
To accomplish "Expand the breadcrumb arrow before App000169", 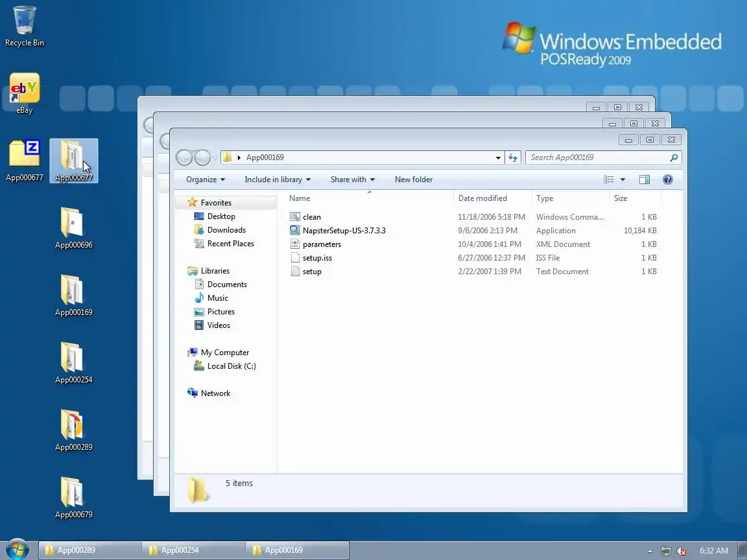I will (x=239, y=157).
